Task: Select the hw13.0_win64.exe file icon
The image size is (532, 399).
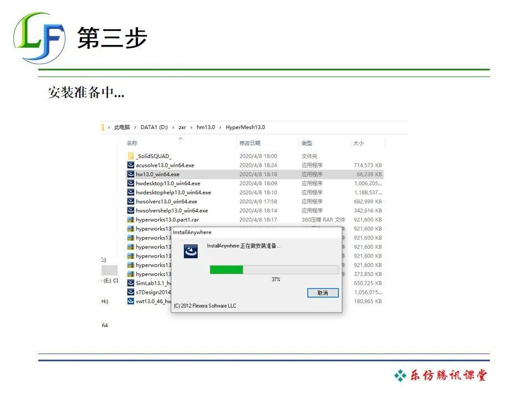Action: tap(131, 174)
